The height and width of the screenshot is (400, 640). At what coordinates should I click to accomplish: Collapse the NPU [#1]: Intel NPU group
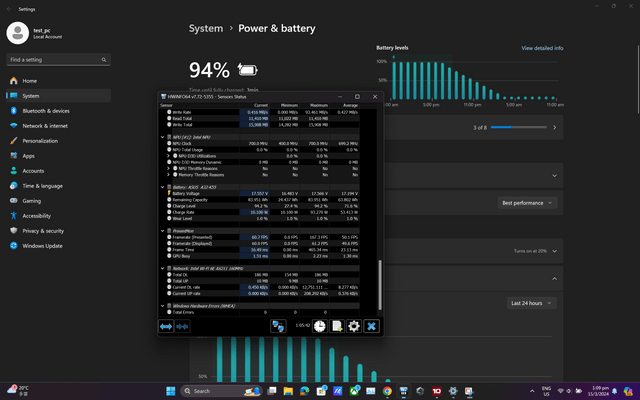162,137
